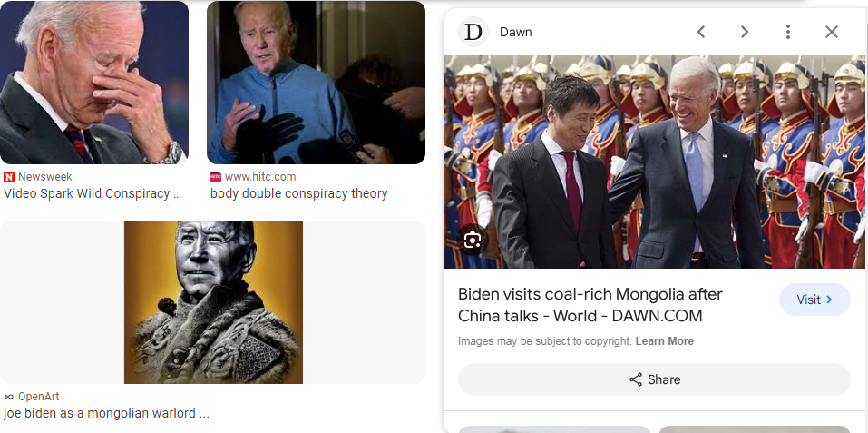The width and height of the screenshot is (868, 433).
Task: Select the Mongolian warlord artwork thumbnail
Action: coord(213,301)
